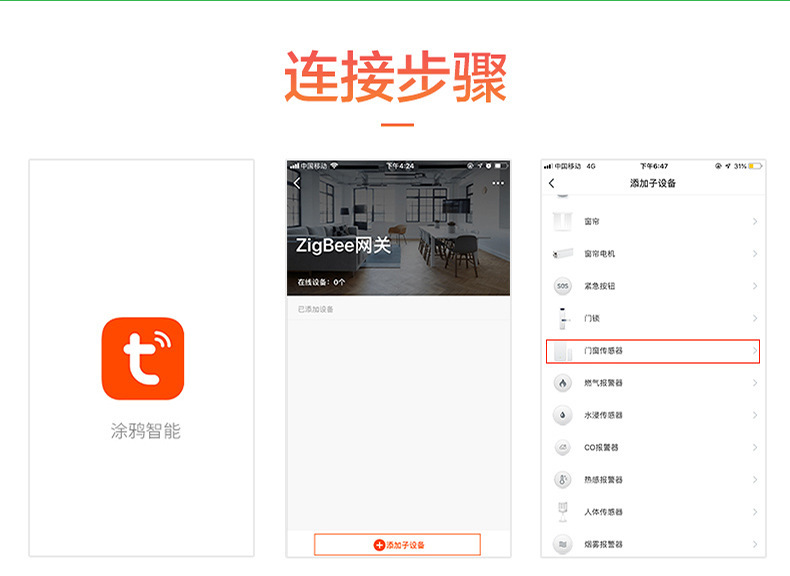The height and width of the screenshot is (576, 790).
Task: Open the Tuya Smart (涂鸦智能) app icon
Action: point(143,358)
